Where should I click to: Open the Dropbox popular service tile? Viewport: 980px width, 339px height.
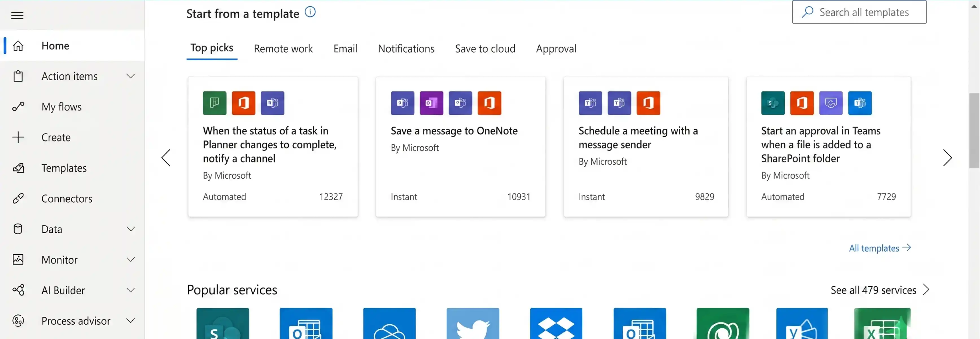click(556, 323)
